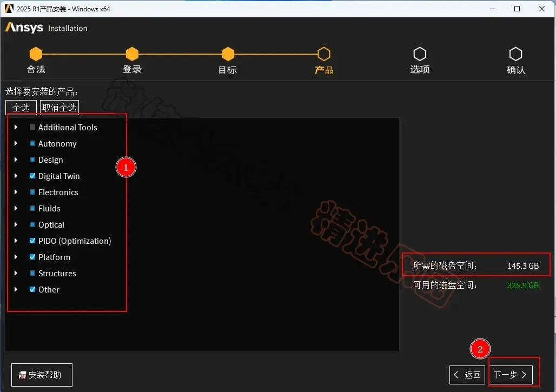Expand the Optical tree node
The width and height of the screenshot is (556, 392).
(x=16, y=224)
